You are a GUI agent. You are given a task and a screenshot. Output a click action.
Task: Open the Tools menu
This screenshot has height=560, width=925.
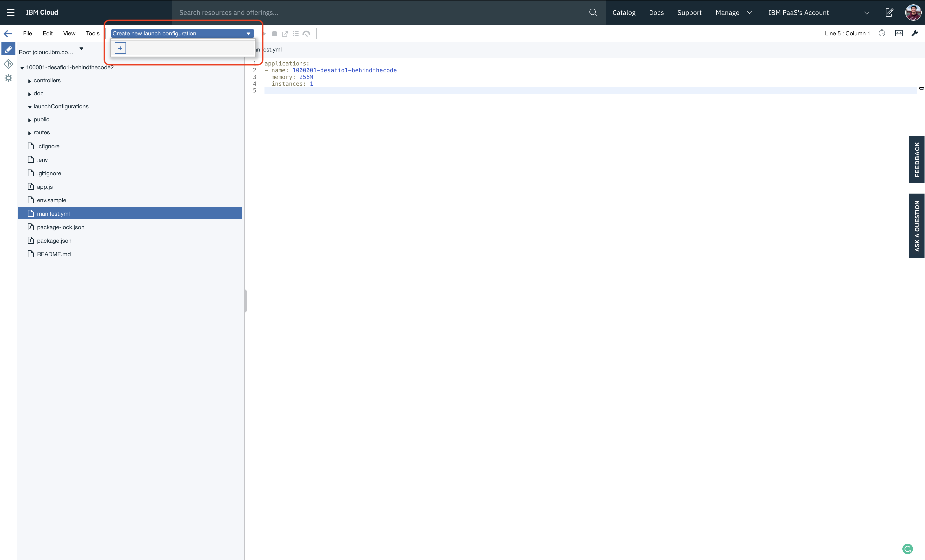coord(92,33)
